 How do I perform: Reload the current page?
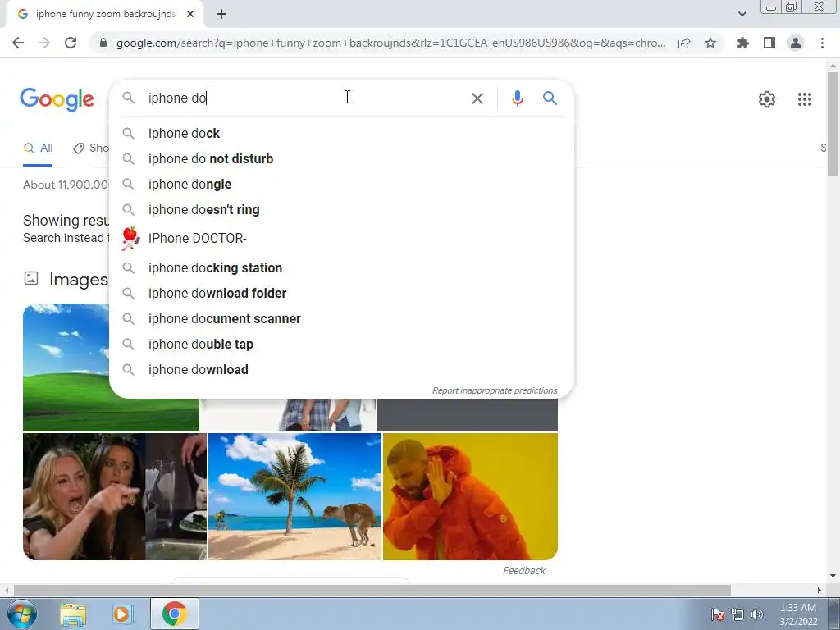(71, 43)
